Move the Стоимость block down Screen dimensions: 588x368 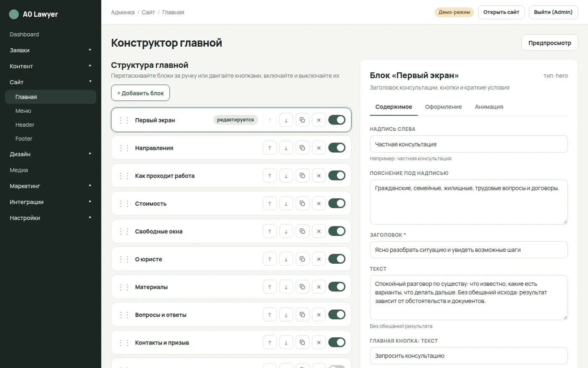coord(286,204)
